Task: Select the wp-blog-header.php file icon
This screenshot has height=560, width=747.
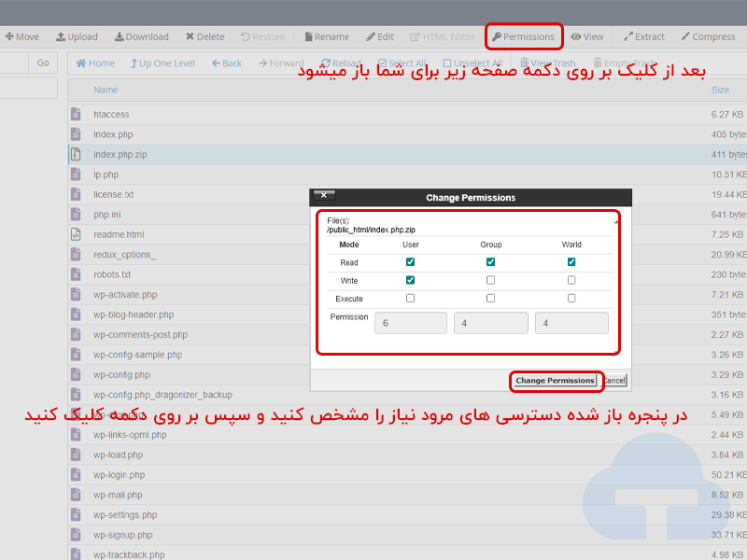Action: click(76, 314)
